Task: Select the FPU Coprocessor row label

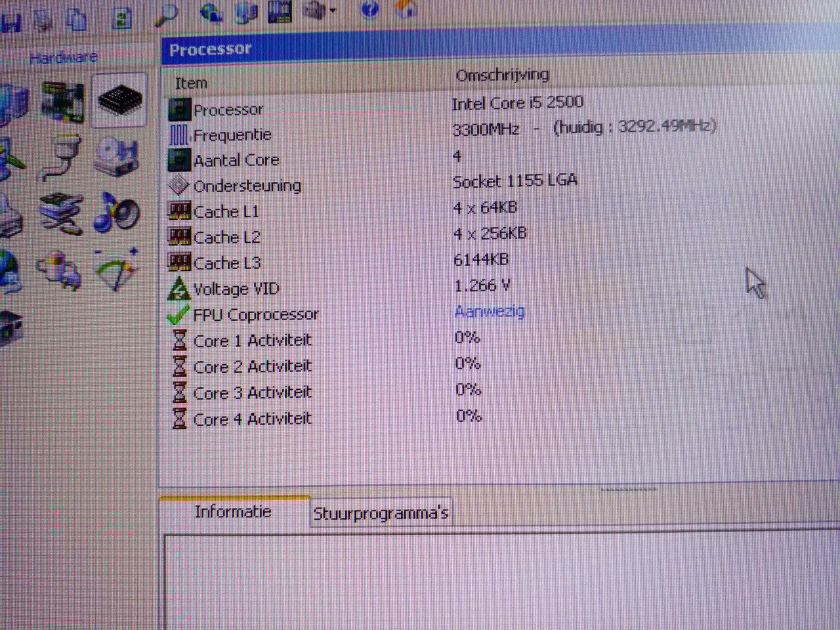Action: tap(256, 314)
